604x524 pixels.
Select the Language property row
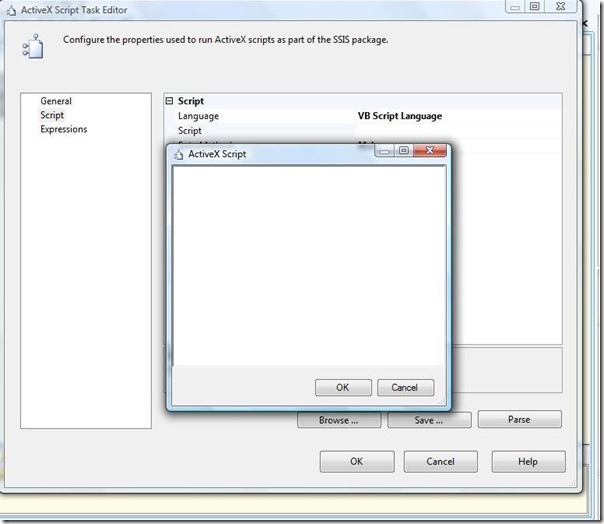363,116
